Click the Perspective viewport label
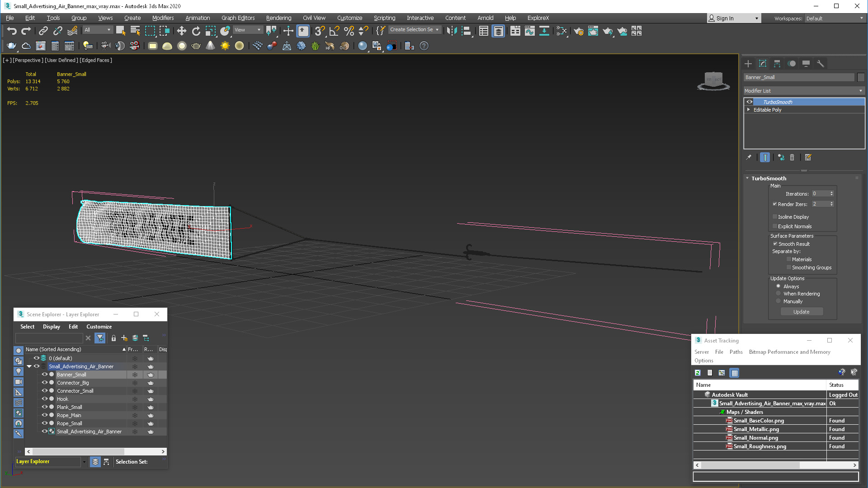This screenshot has height=488, width=868. point(28,60)
